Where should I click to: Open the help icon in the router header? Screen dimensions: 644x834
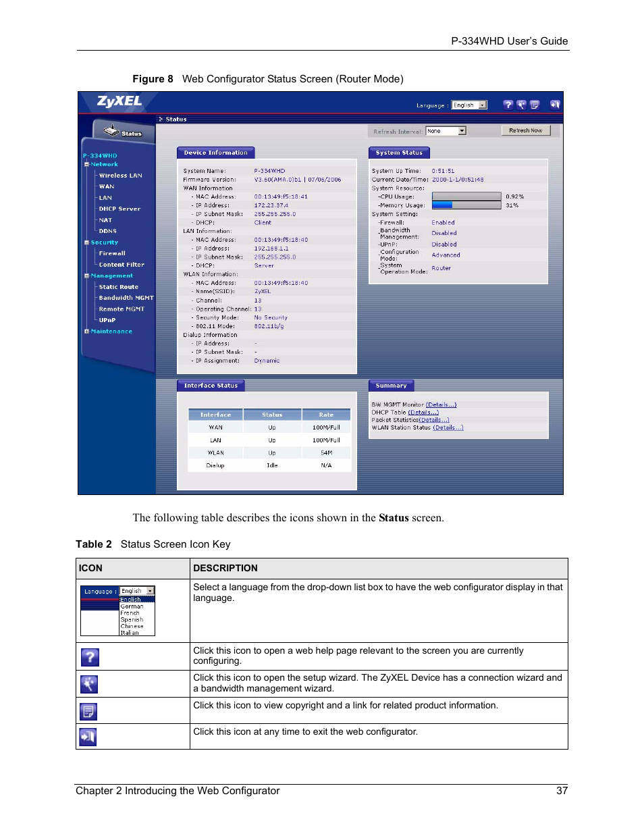(508, 105)
